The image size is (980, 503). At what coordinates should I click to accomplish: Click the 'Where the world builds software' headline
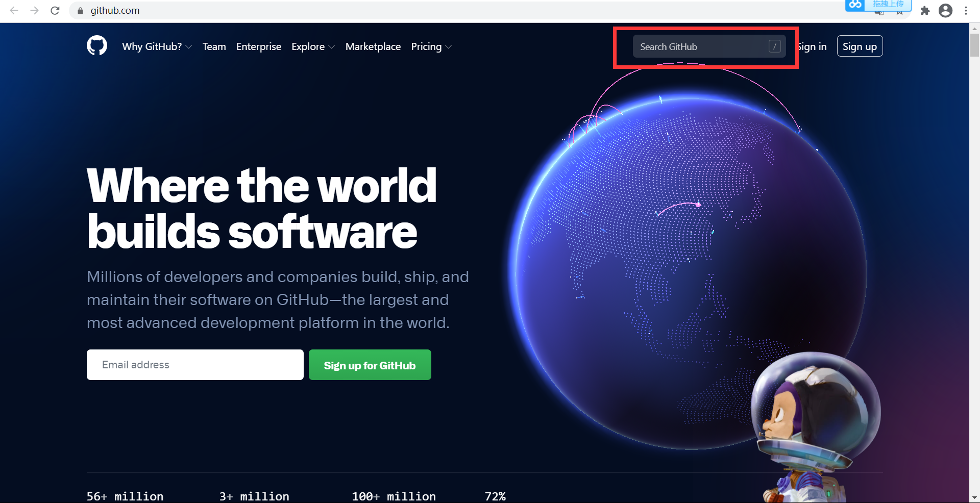262,209
